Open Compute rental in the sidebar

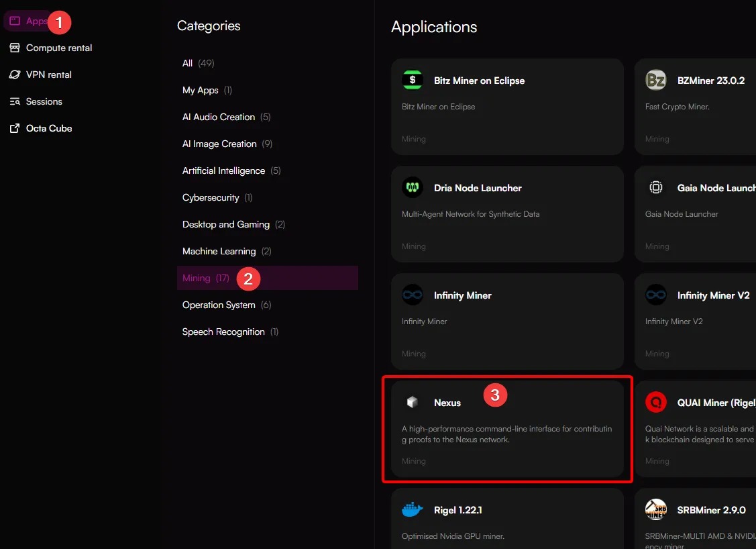pos(59,48)
